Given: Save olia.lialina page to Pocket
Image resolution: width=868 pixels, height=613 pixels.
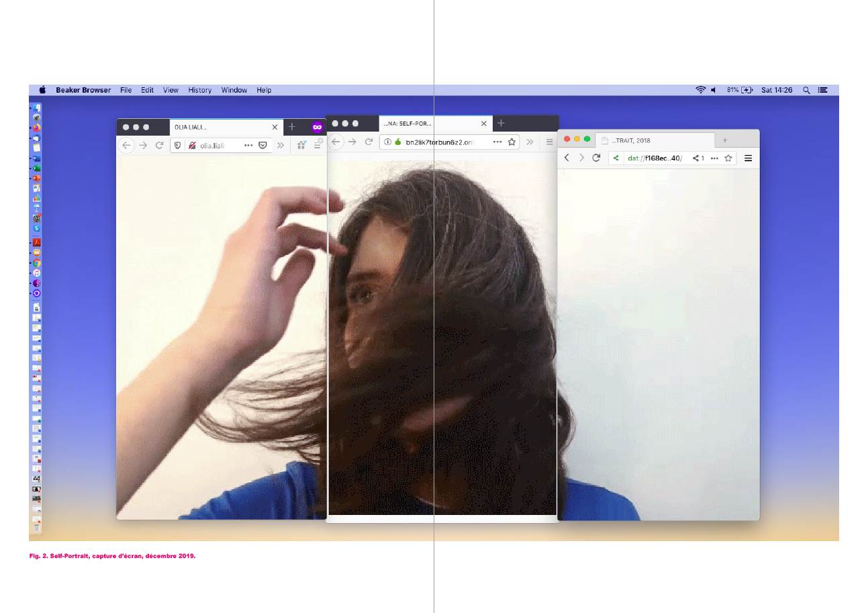Looking at the screenshot, I should click(x=263, y=145).
